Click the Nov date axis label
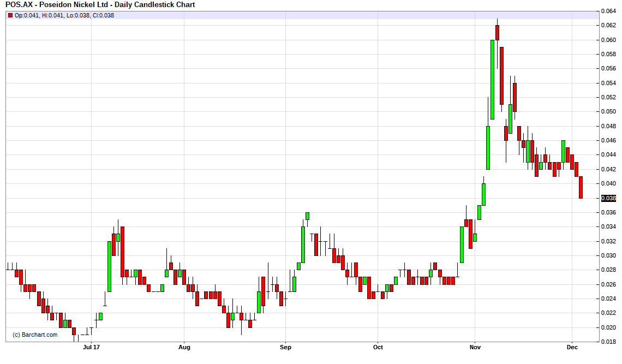Screen dimensions: 622x364 [475, 347]
